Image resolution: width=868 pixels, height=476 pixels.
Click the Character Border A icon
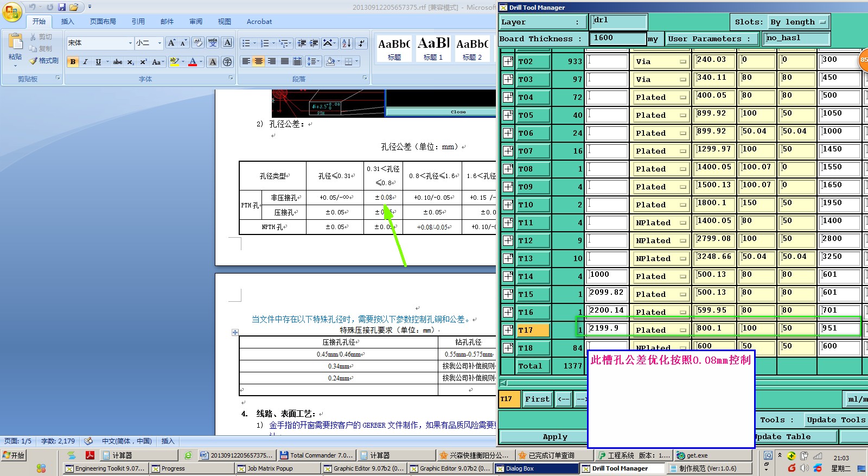(x=228, y=43)
